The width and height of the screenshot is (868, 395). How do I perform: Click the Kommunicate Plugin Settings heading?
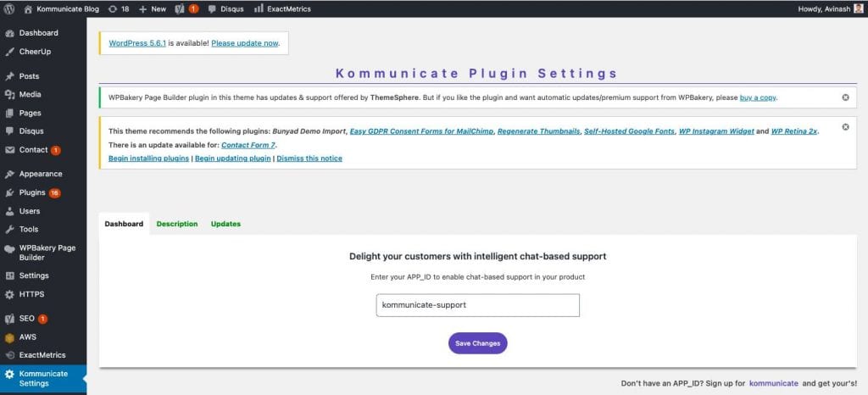pyautogui.click(x=476, y=74)
